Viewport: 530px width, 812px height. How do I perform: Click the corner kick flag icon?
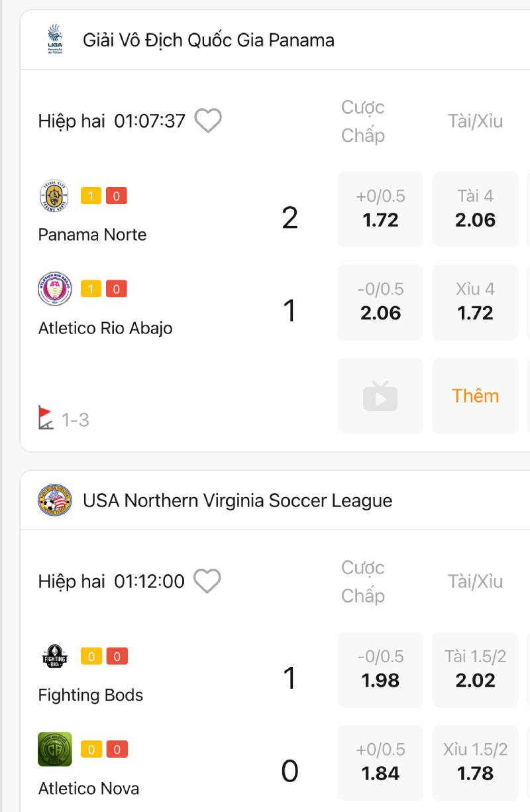click(x=46, y=419)
